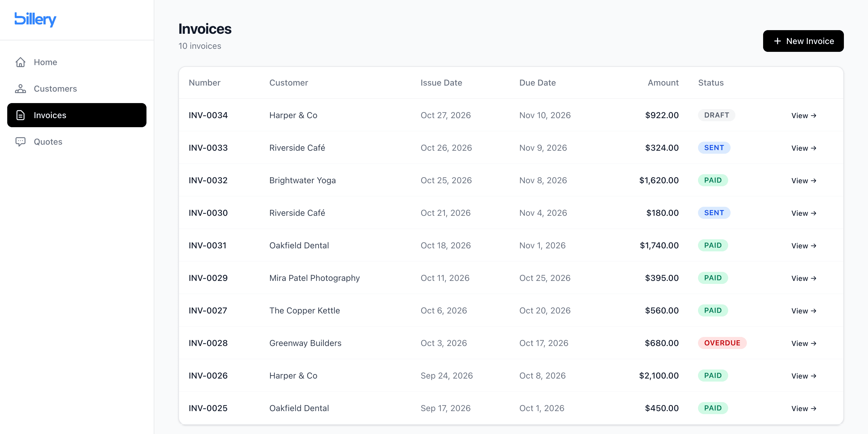Click the Number column header
This screenshot has width=868, height=434.
point(205,83)
